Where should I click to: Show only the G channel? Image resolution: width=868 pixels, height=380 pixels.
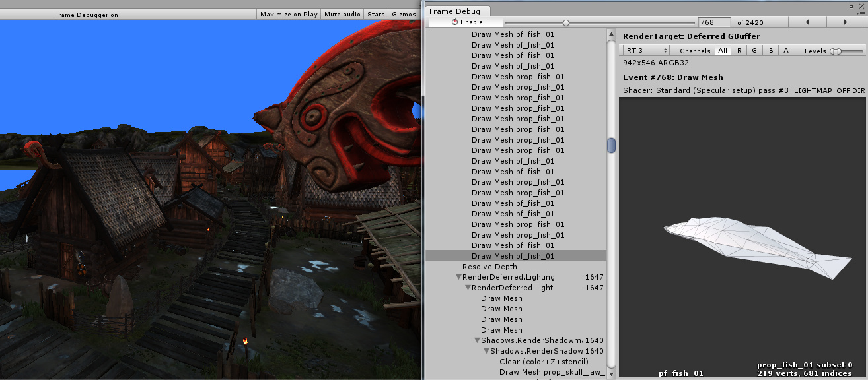point(754,51)
